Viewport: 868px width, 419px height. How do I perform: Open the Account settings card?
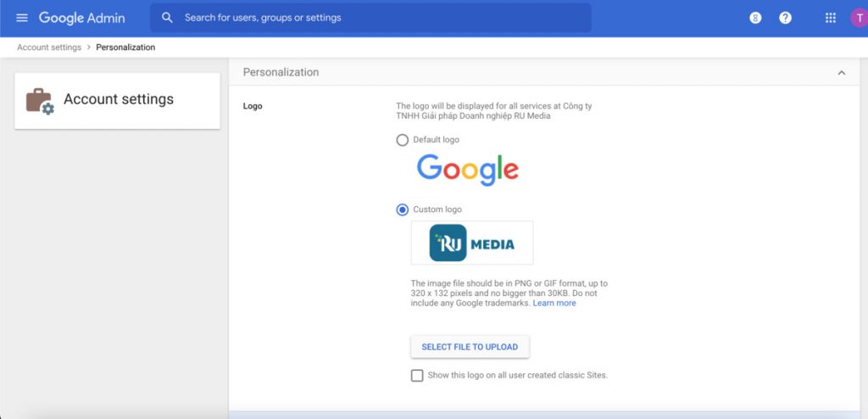point(117,101)
